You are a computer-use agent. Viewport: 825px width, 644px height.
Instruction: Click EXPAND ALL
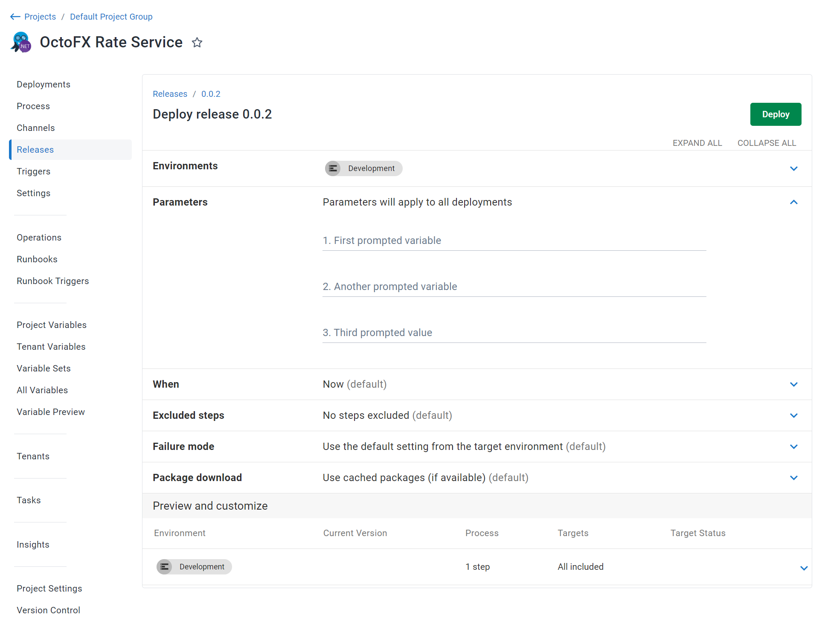pyautogui.click(x=697, y=143)
